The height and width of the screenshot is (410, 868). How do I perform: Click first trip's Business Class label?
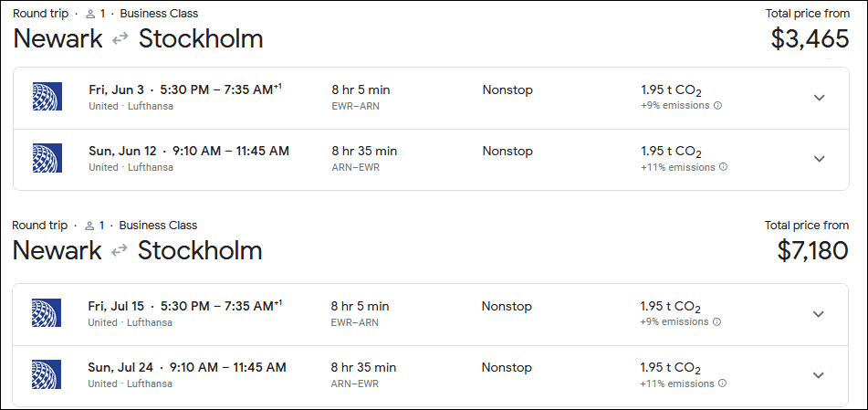pyautogui.click(x=158, y=14)
